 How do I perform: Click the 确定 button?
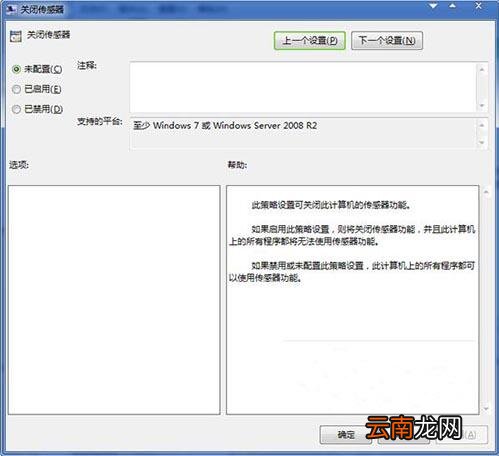tap(345, 435)
